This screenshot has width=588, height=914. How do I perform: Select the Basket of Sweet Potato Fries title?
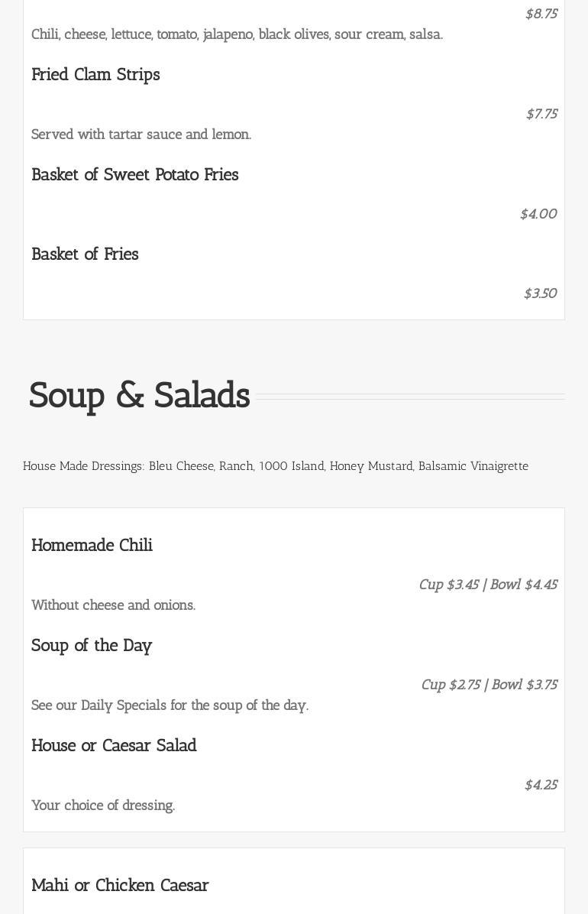point(135,175)
